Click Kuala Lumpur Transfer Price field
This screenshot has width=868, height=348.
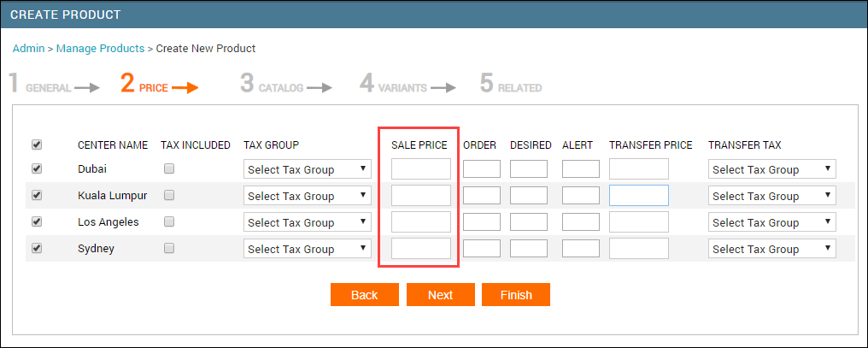click(x=639, y=196)
